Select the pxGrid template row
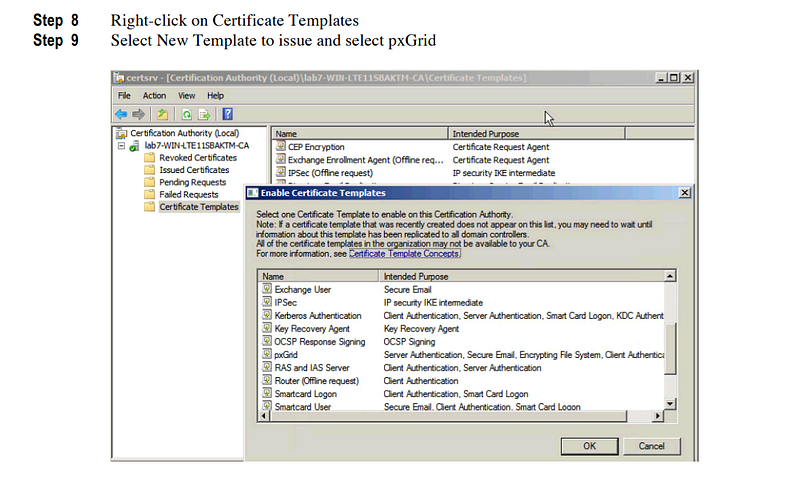Screen dimensions: 800x485 pyautogui.click(x=462, y=354)
